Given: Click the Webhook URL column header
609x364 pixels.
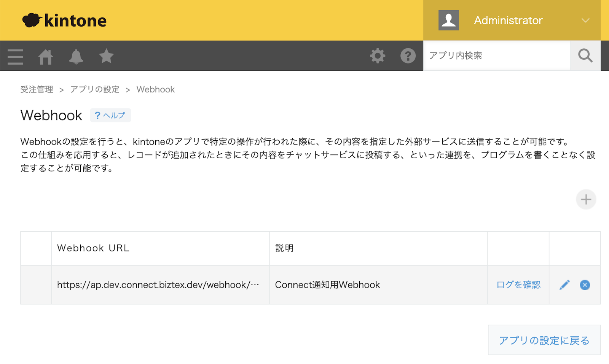Looking at the screenshot, I should click(160, 248).
